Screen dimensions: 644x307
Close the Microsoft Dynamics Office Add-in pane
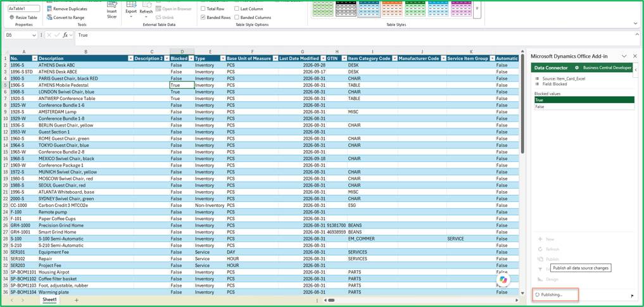coord(635,56)
